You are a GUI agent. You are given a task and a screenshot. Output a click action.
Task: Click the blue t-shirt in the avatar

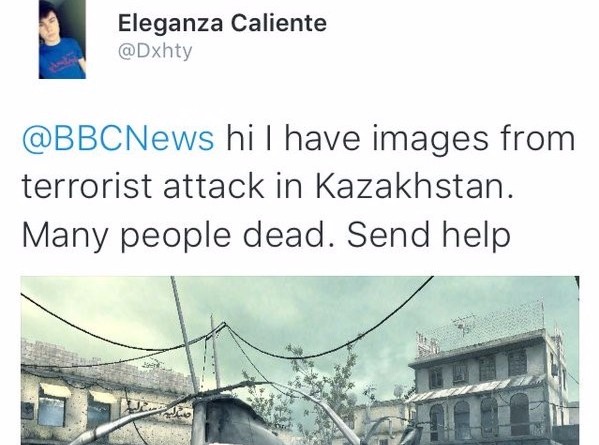point(61,59)
